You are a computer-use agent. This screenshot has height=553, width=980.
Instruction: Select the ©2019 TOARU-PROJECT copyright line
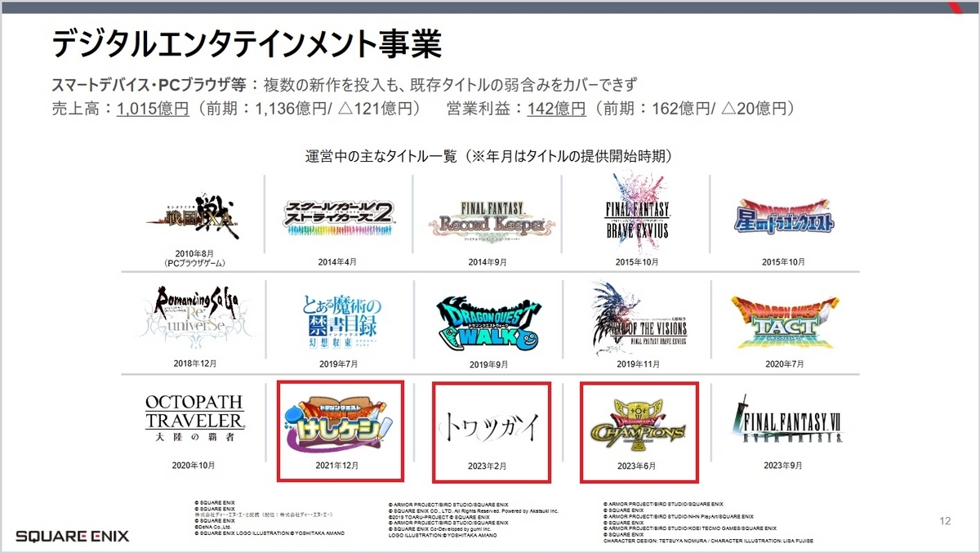coord(439,516)
